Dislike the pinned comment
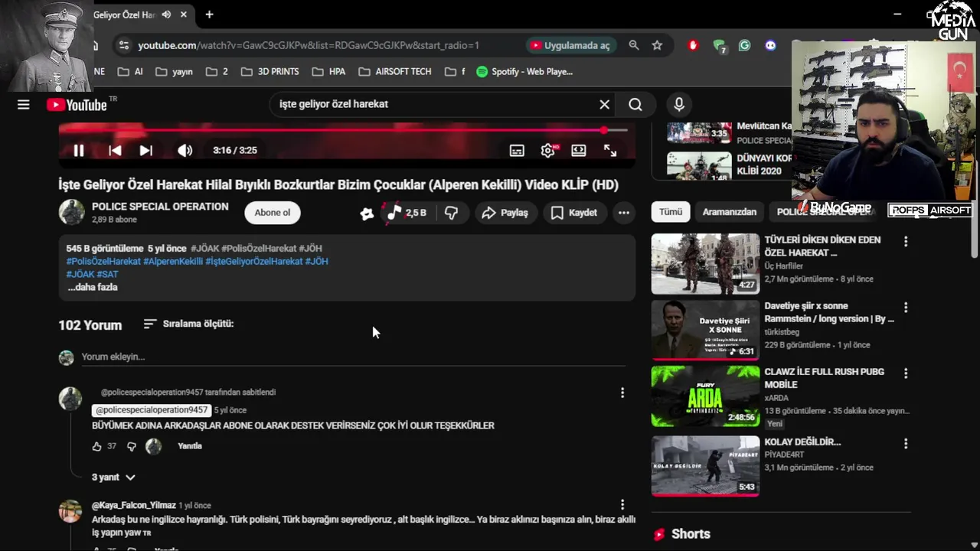Image resolution: width=980 pixels, height=551 pixels. pyautogui.click(x=132, y=446)
